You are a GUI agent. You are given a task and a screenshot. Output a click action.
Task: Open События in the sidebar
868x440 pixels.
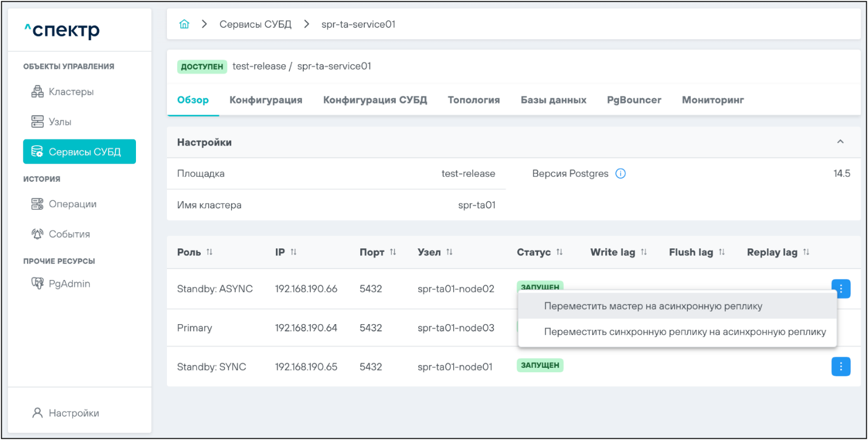tap(69, 234)
